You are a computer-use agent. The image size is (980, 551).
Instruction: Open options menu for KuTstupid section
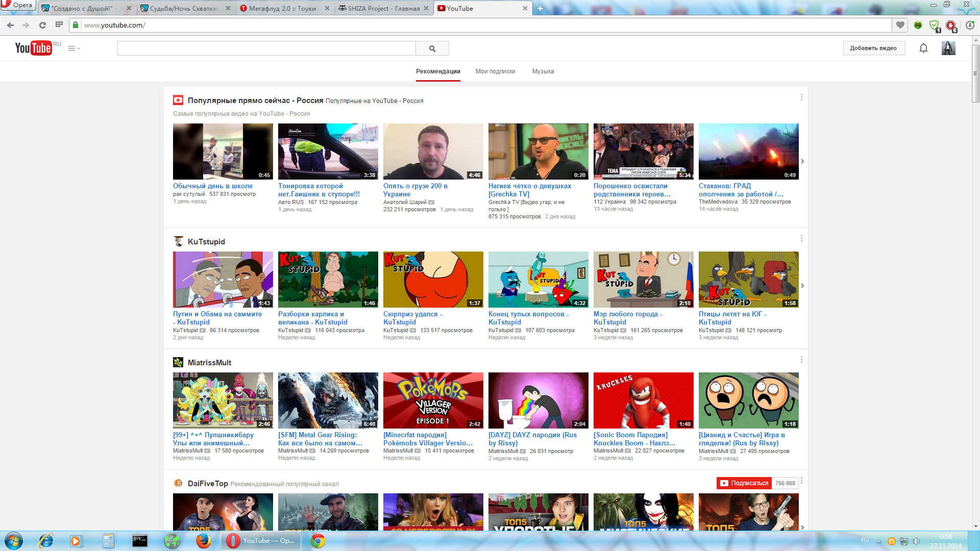pos(801,239)
